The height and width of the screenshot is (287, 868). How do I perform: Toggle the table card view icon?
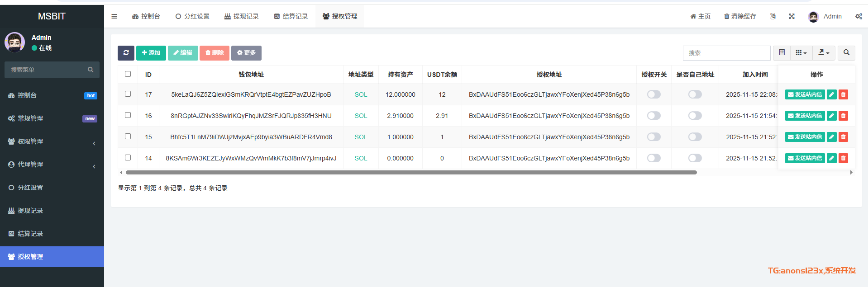click(x=782, y=53)
